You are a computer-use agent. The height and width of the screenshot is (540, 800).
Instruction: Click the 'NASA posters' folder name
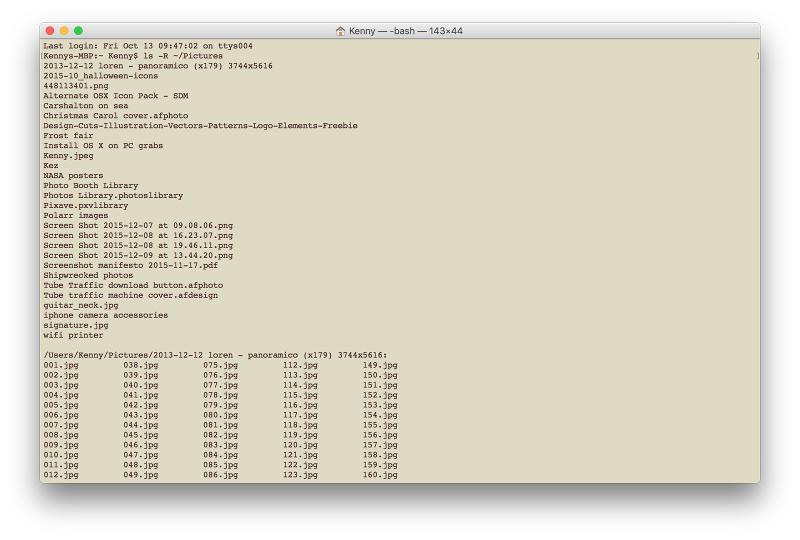point(73,176)
